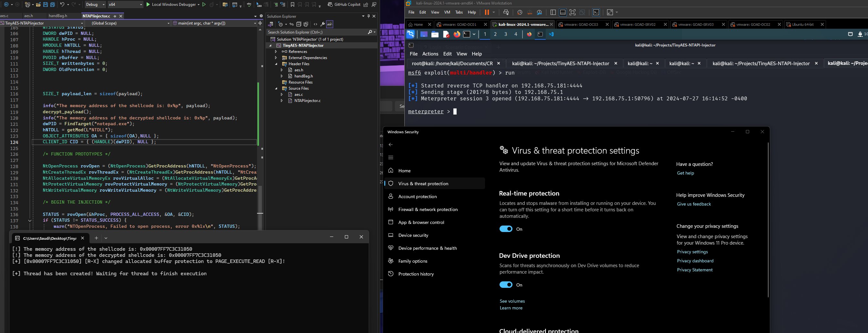Collapse Source Files folder in Solution Explorer
The height and width of the screenshot is (333, 868).
(276, 88)
